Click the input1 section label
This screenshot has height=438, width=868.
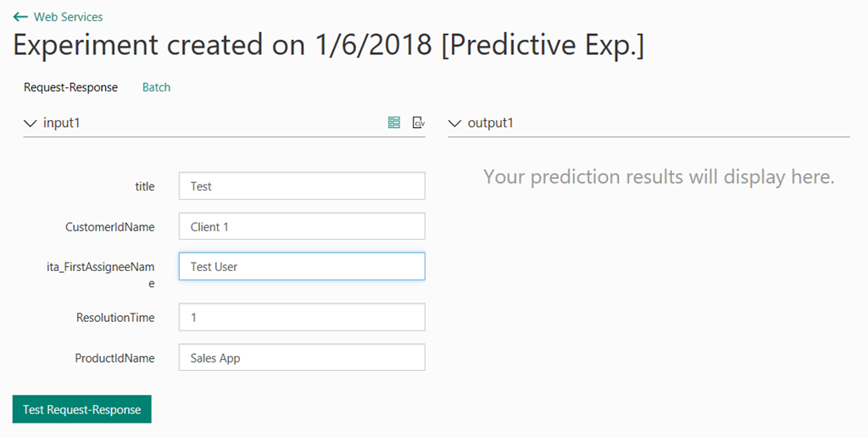61,123
